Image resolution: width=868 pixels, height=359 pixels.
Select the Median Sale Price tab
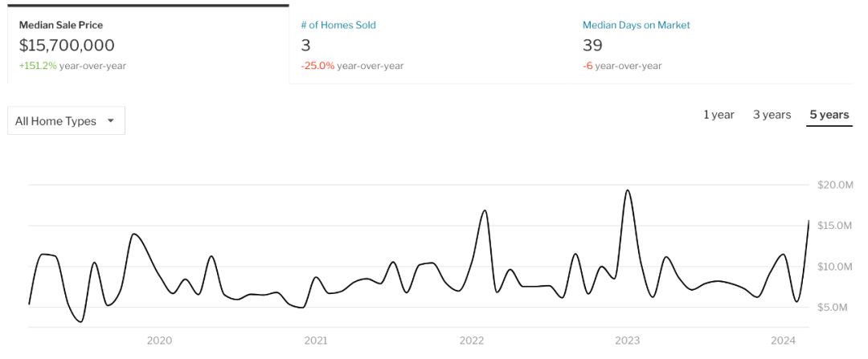[x=148, y=45]
